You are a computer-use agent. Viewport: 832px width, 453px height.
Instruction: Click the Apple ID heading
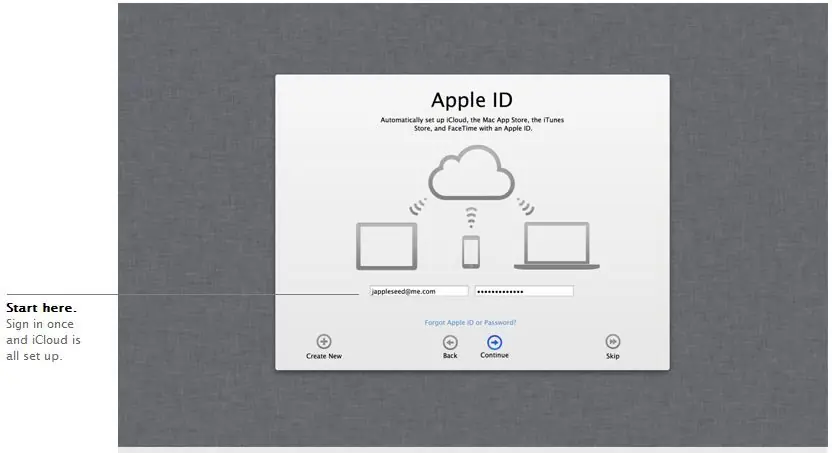pyautogui.click(x=472, y=100)
